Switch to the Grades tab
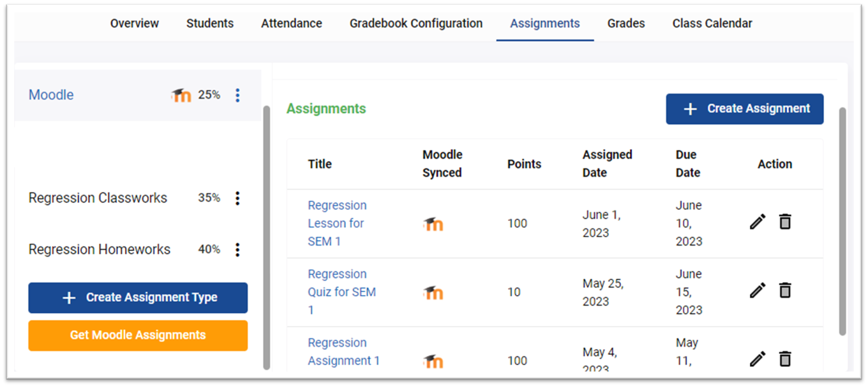The width and height of the screenshot is (868, 387). (x=626, y=24)
